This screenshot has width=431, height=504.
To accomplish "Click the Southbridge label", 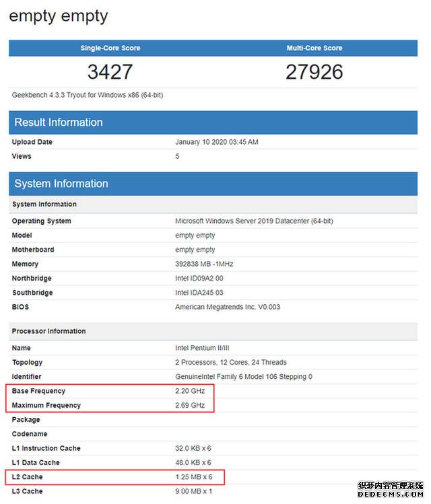I will (32, 293).
